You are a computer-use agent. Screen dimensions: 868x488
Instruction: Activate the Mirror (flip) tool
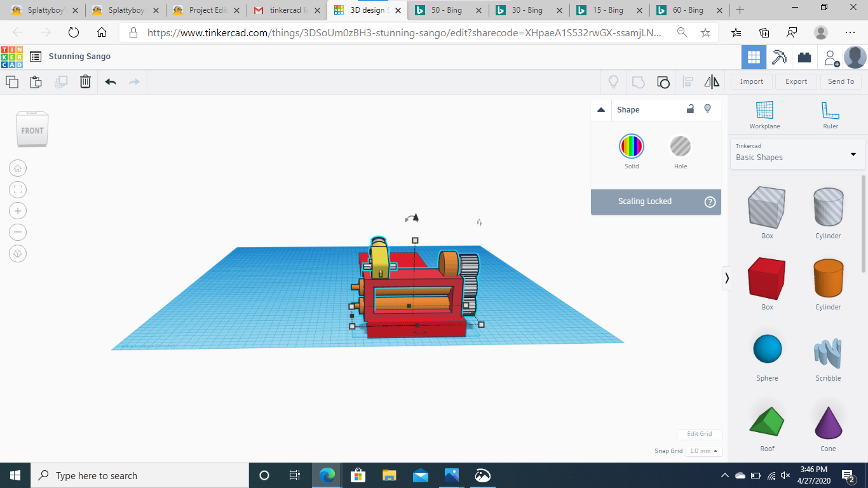click(712, 81)
